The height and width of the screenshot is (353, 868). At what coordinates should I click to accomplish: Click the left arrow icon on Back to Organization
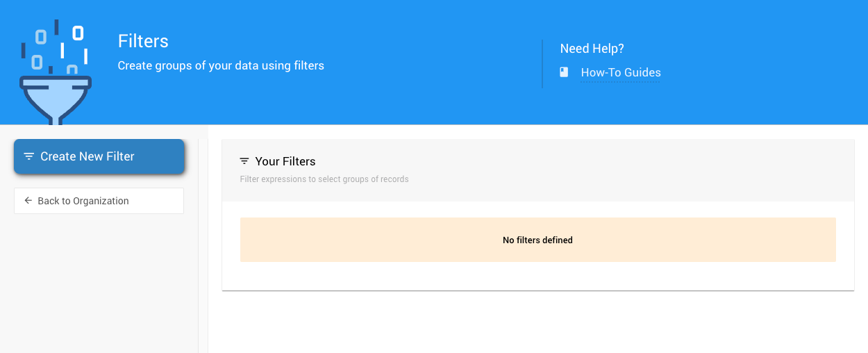(x=28, y=201)
